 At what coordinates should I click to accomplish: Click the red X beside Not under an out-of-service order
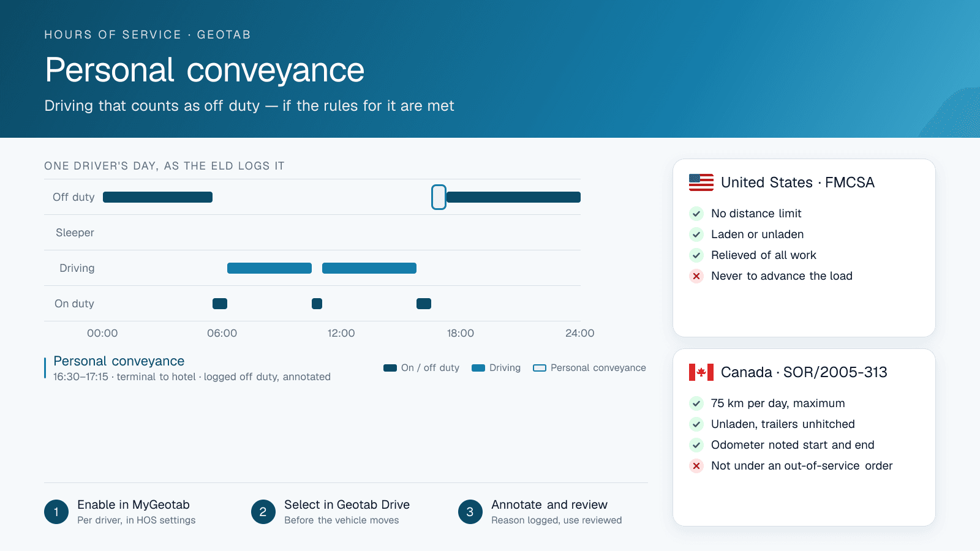[696, 466]
